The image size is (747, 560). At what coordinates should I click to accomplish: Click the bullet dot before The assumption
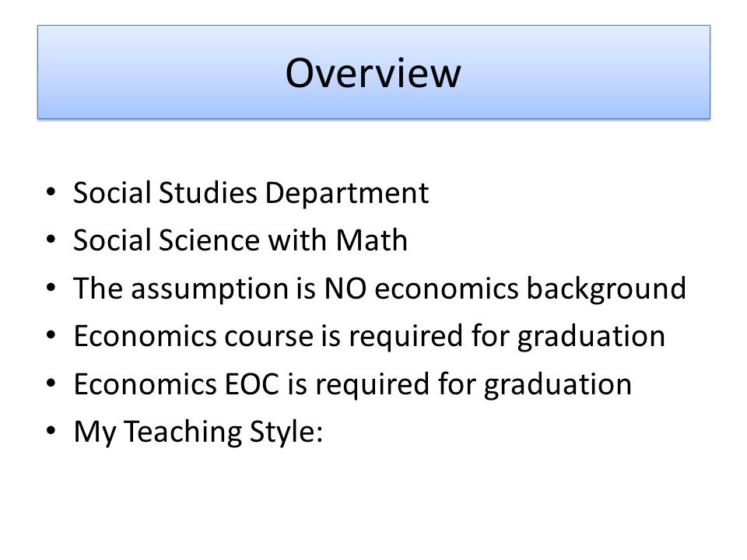pyautogui.click(x=51, y=288)
